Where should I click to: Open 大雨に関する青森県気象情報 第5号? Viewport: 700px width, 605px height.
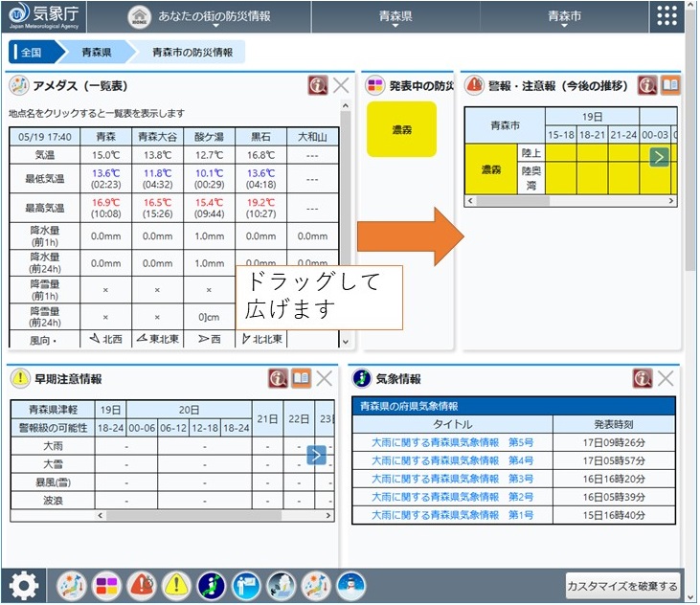click(x=453, y=442)
